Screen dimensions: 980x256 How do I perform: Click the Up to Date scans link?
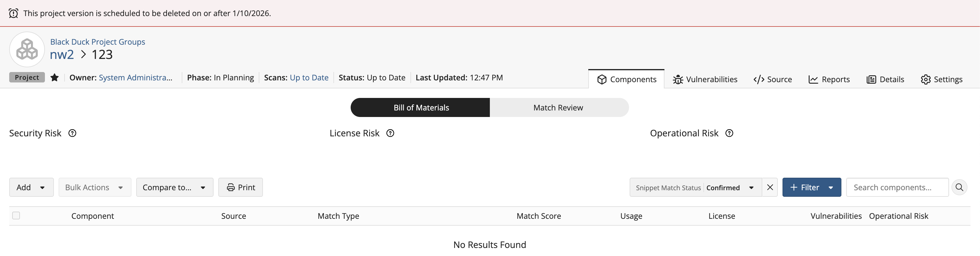pyautogui.click(x=309, y=78)
